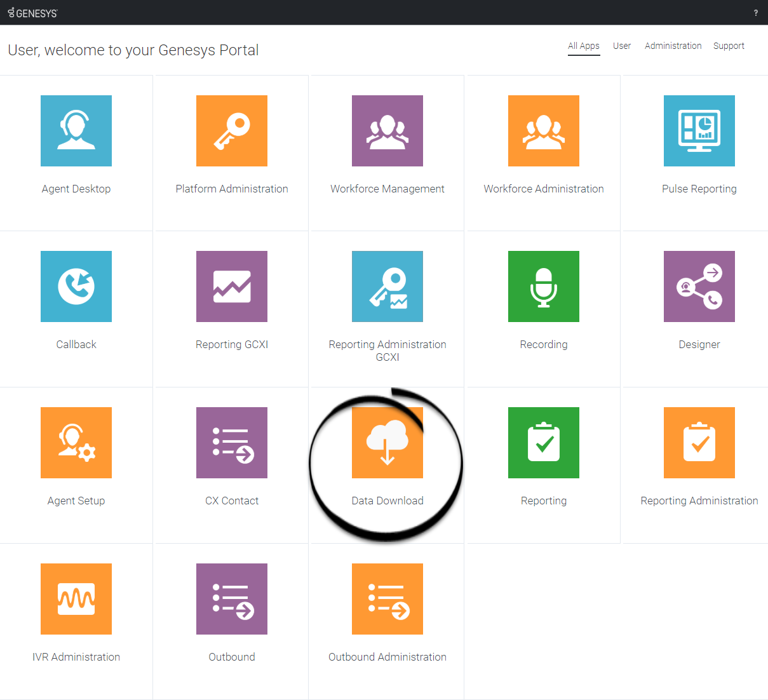Screen dimensions: 768x700
Task: Click the Data Download label
Action: [x=387, y=501]
